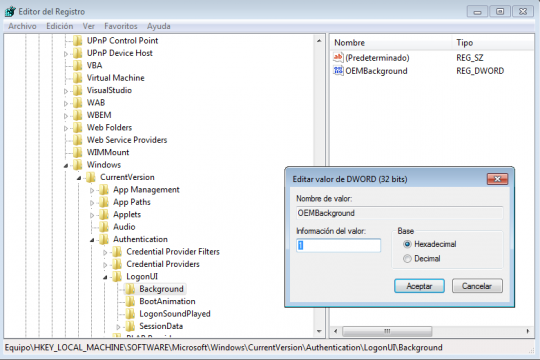Click the LogonUI folder icon

point(117,276)
